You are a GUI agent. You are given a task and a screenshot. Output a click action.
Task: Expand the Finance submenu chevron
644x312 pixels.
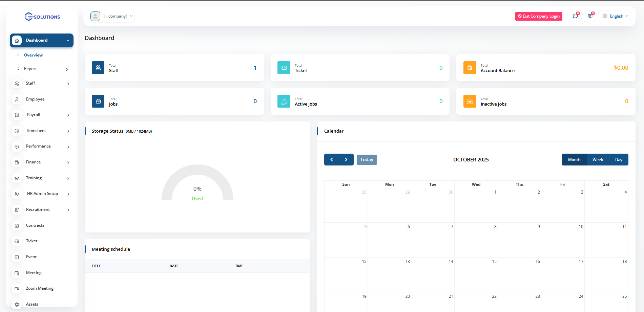coord(68,163)
